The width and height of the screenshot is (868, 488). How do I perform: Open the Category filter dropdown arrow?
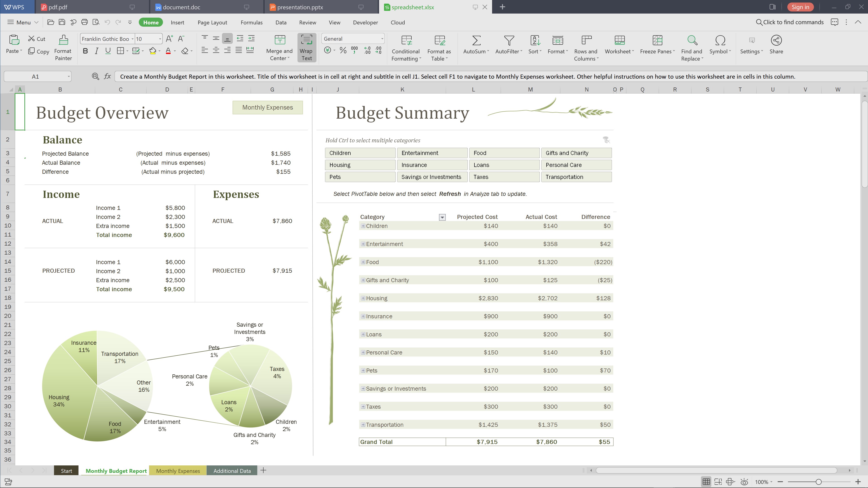(x=442, y=218)
